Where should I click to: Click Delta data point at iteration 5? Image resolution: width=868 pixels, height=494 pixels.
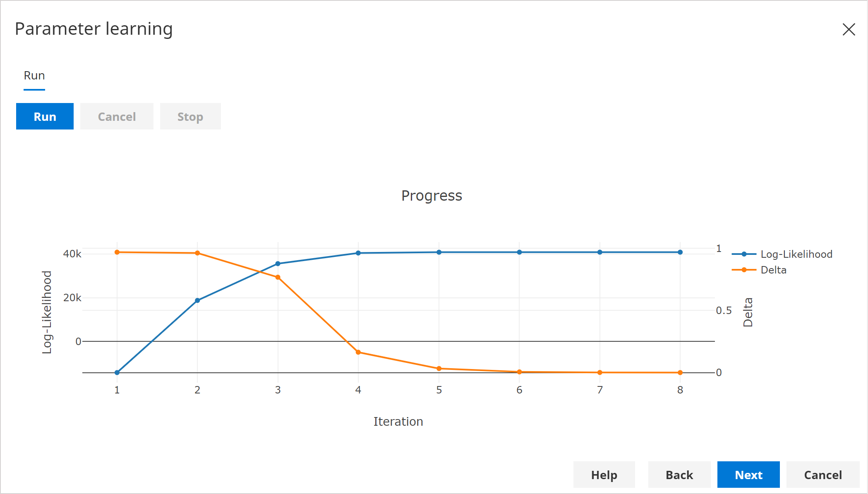point(439,369)
